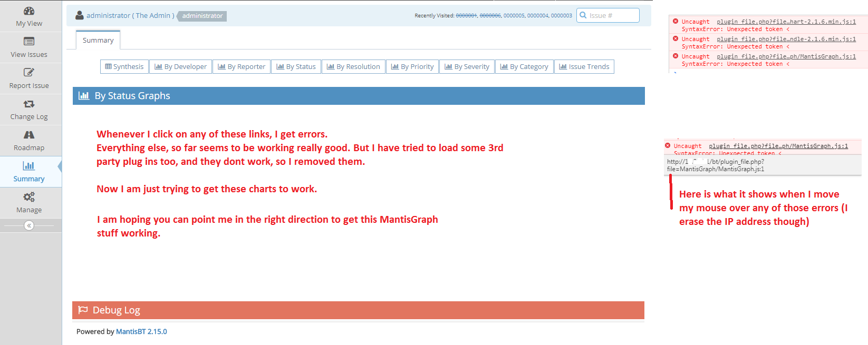Open bundle-2.1.6.min.js:1 console error source link
Screen dimensions: 868x345
(786, 39)
